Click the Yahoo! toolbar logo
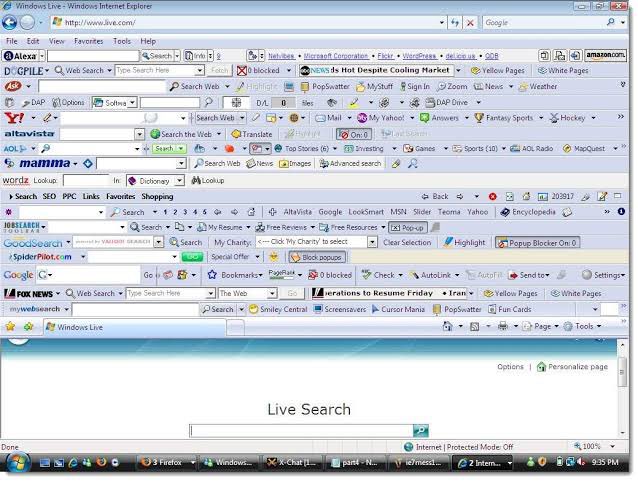This screenshot has height=481, width=638. tap(14, 118)
